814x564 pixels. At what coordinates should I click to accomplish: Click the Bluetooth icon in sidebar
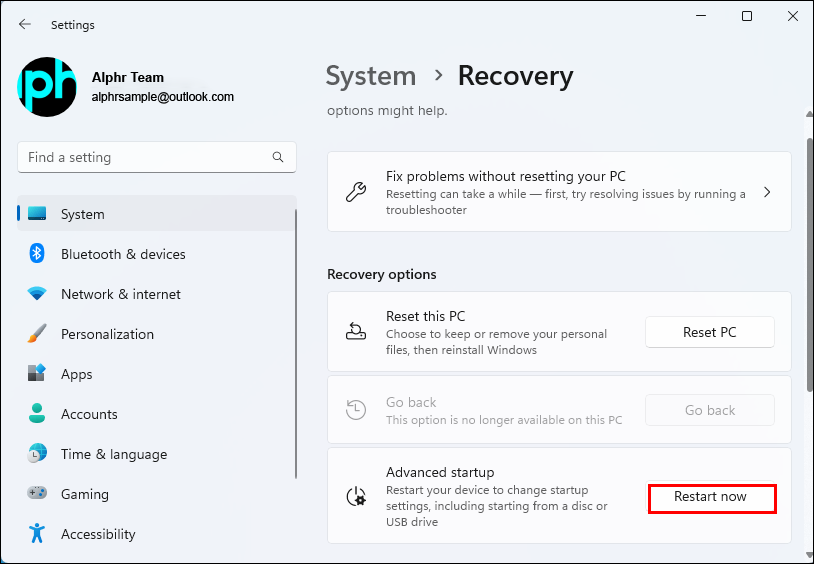[x=37, y=254]
